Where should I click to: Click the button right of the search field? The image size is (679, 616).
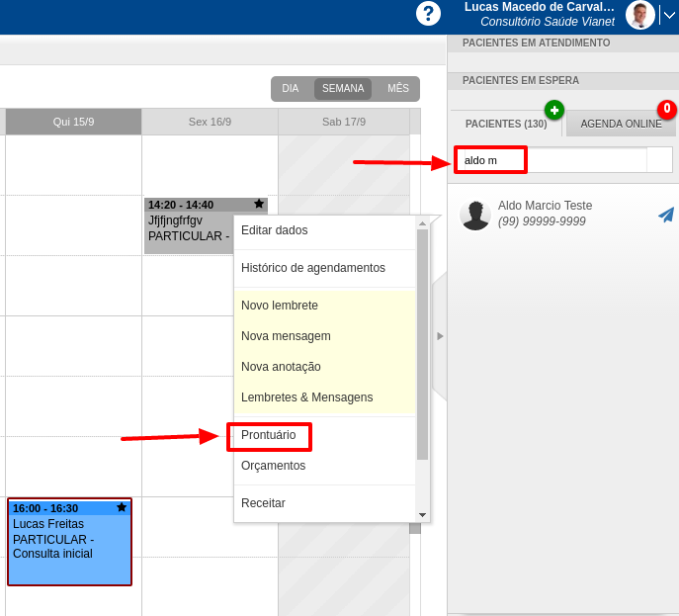coord(659,160)
